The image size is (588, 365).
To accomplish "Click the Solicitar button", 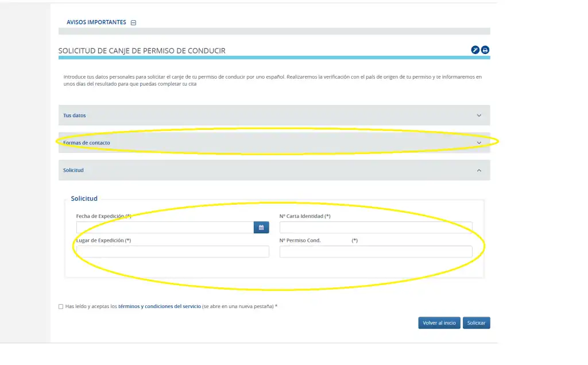I will tap(476, 323).
